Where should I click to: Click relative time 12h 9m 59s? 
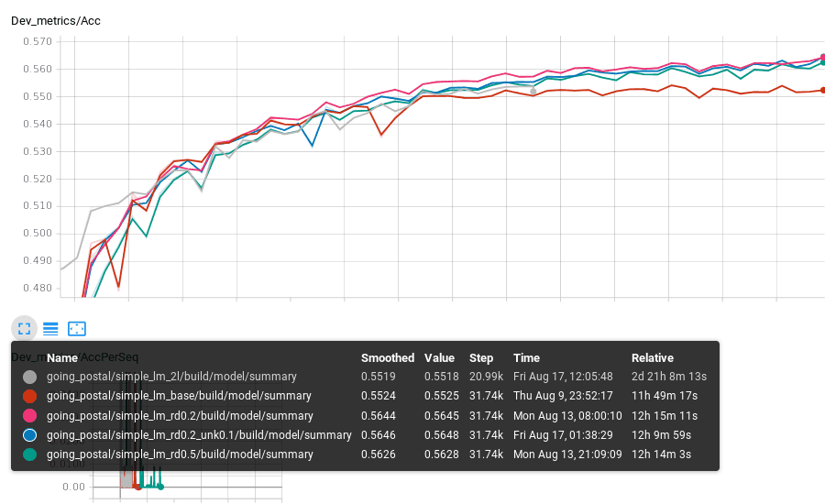[x=661, y=435]
